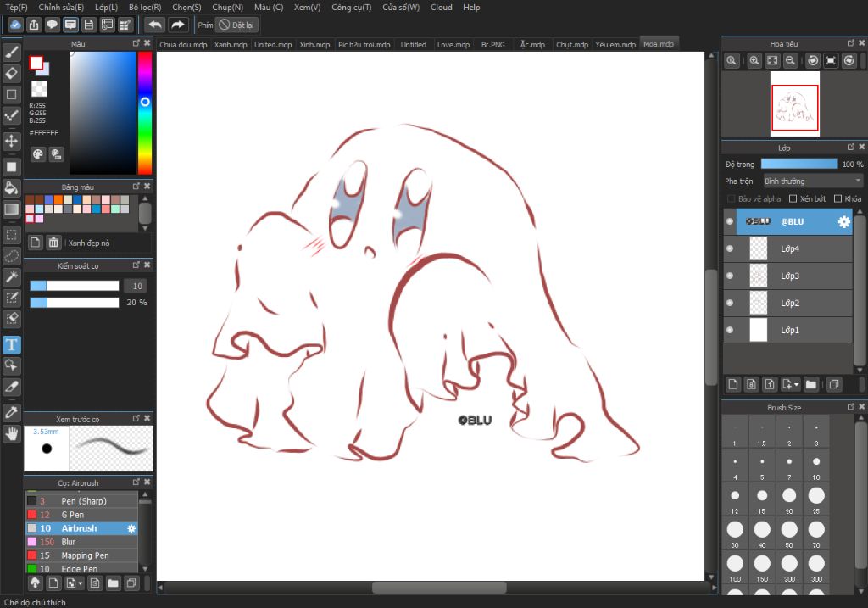The width and height of the screenshot is (868, 608).
Task: Select the Gradient tool
Action: [x=11, y=209]
